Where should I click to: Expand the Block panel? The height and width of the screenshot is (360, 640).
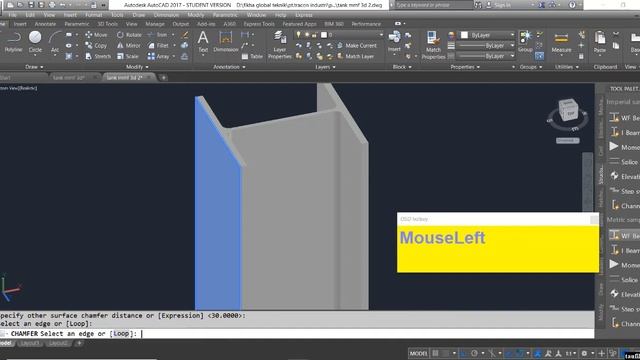[402, 67]
